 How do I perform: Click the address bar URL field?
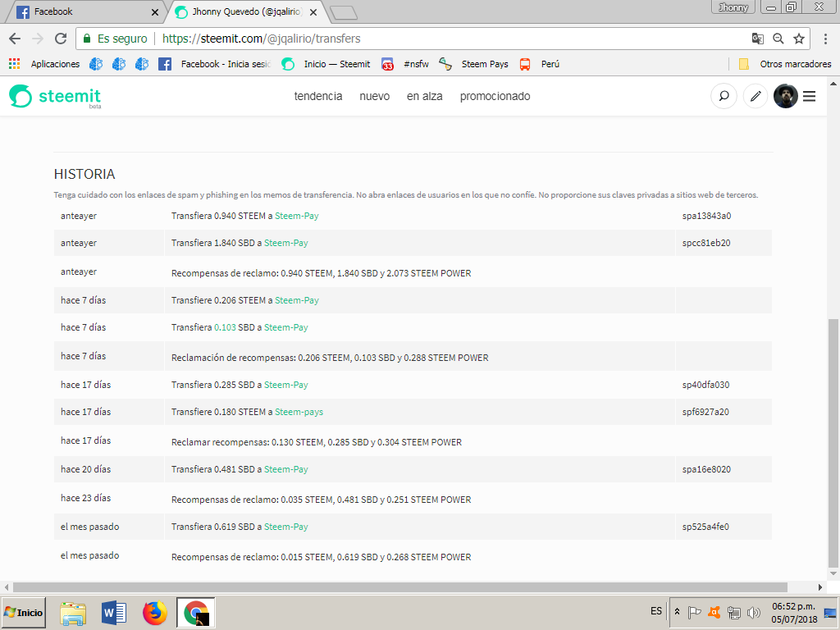point(445,39)
